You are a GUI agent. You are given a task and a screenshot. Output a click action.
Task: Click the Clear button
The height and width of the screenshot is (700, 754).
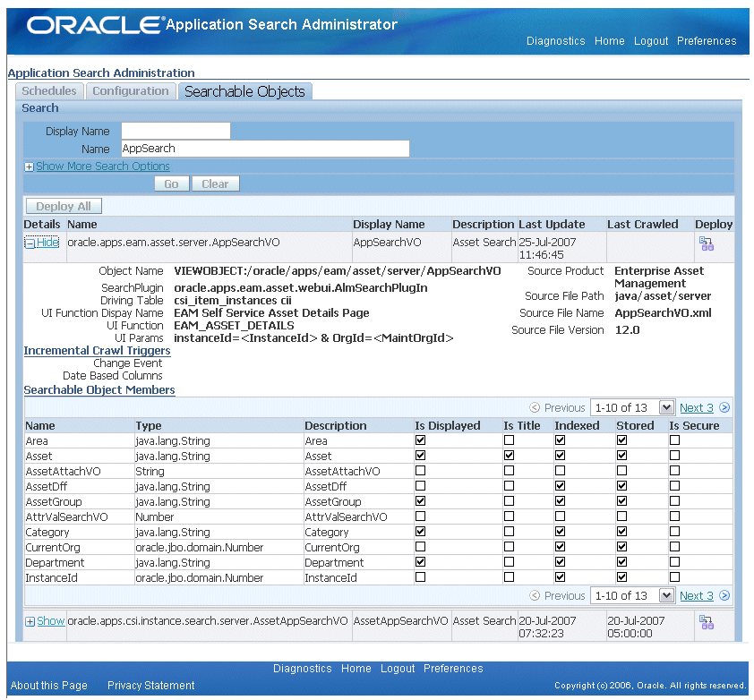[216, 184]
